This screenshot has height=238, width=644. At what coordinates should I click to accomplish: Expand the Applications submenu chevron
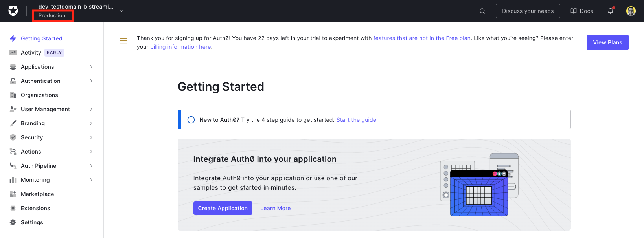pos(91,67)
